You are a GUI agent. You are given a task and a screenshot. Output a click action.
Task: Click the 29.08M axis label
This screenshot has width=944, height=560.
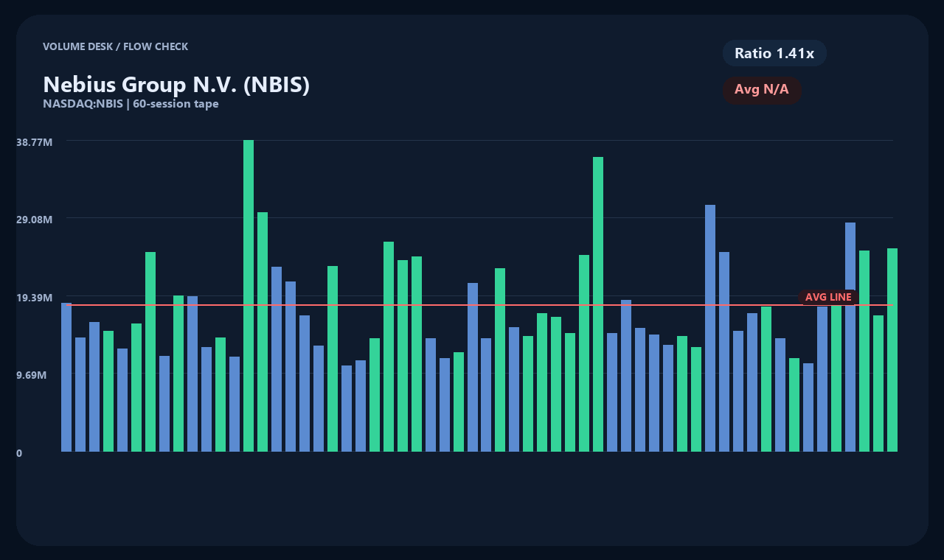click(x=35, y=220)
